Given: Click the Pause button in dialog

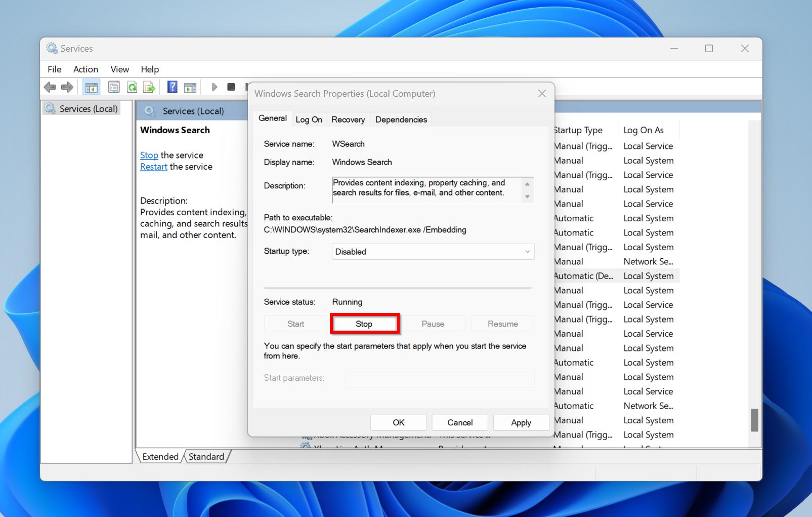Looking at the screenshot, I should click(x=433, y=324).
